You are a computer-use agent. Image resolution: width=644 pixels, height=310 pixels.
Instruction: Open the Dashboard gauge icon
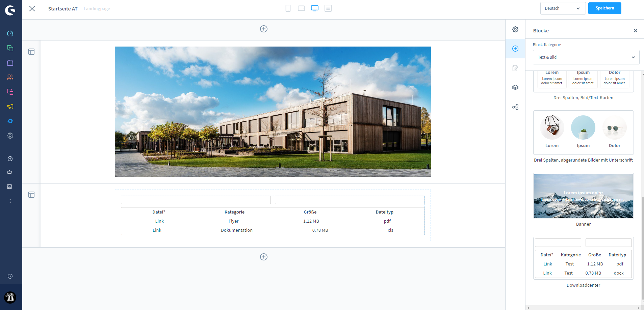pos(10,33)
